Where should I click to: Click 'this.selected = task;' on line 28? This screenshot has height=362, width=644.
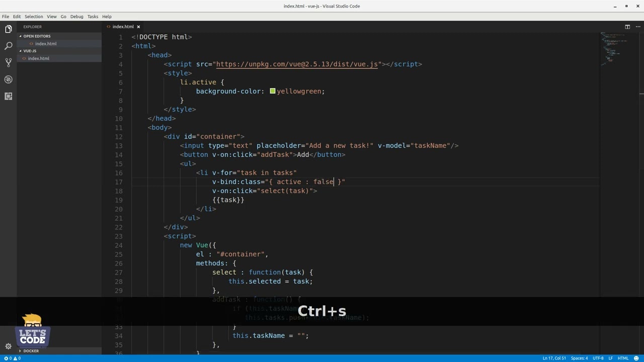[271, 281]
